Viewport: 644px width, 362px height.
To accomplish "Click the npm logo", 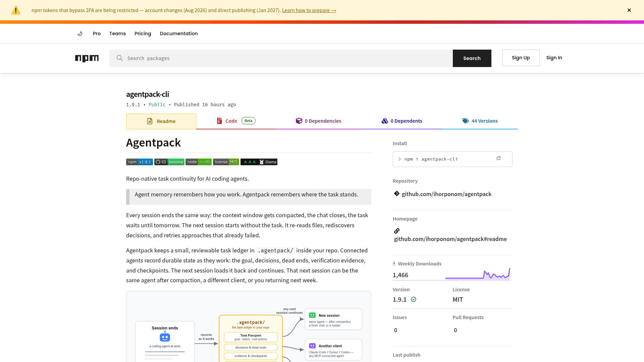I will pyautogui.click(x=87, y=58).
